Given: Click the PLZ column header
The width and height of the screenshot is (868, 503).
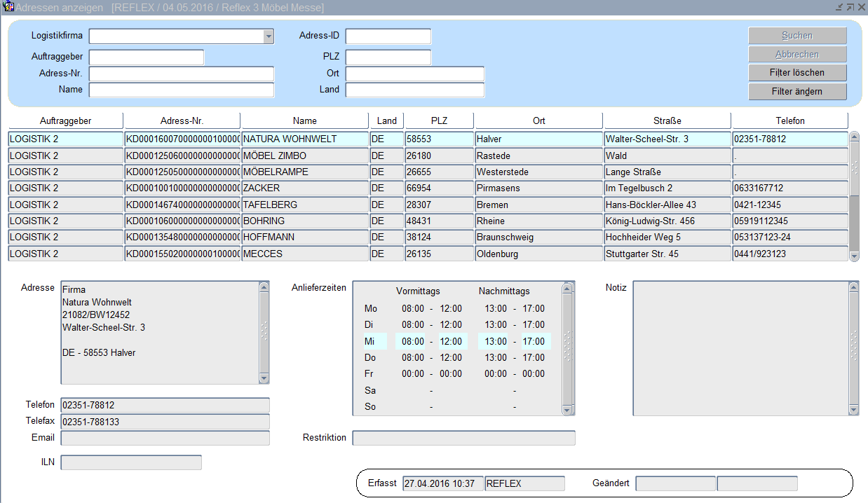Looking at the screenshot, I should [x=439, y=120].
